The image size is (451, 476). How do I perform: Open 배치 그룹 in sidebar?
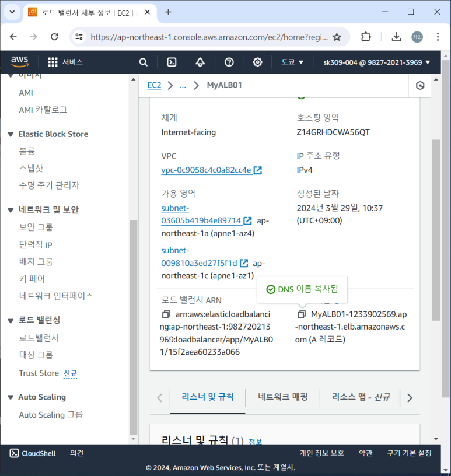[36, 262]
